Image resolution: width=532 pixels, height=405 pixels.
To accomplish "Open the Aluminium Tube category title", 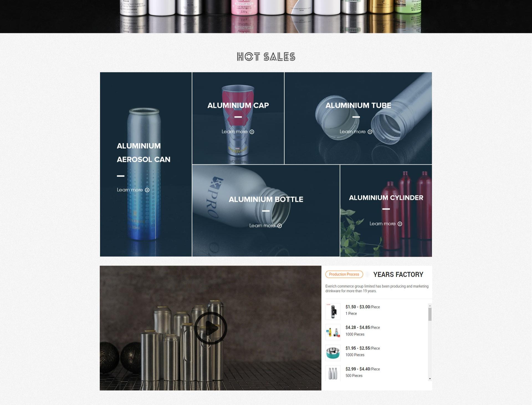I will [x=358, y=105].
